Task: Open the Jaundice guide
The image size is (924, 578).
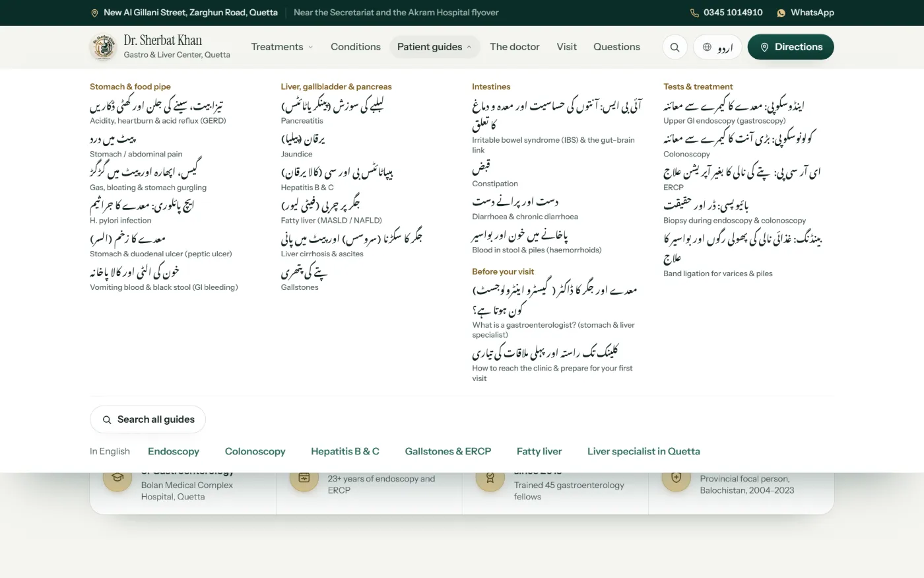Action: click(303, 145)
